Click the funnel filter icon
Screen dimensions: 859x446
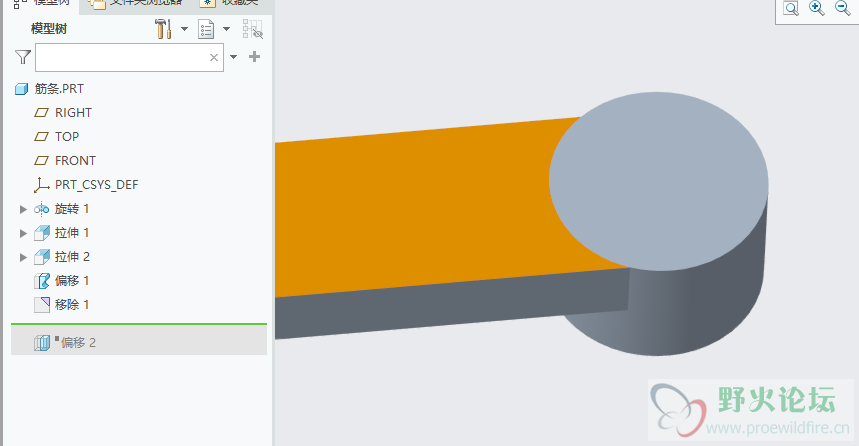coord(23,57)
